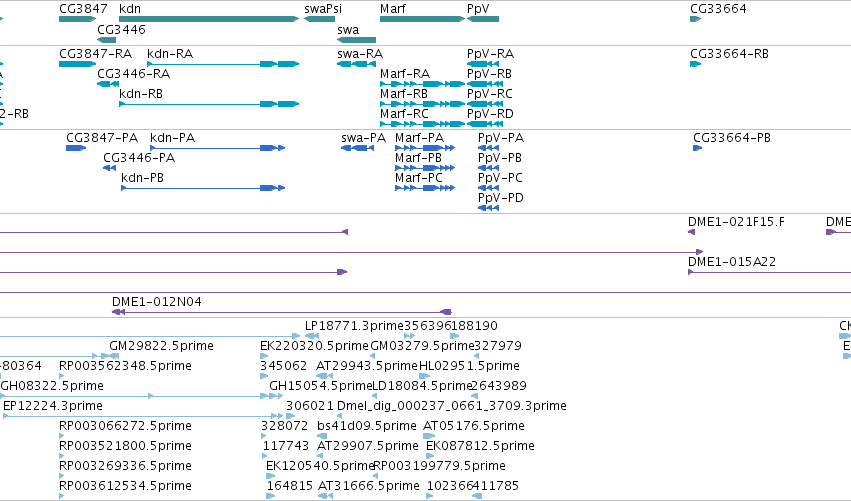This screenshot has height=501, width=851.
Task: Click the bs41d09.5prime EST label
Action: (367, 426)
